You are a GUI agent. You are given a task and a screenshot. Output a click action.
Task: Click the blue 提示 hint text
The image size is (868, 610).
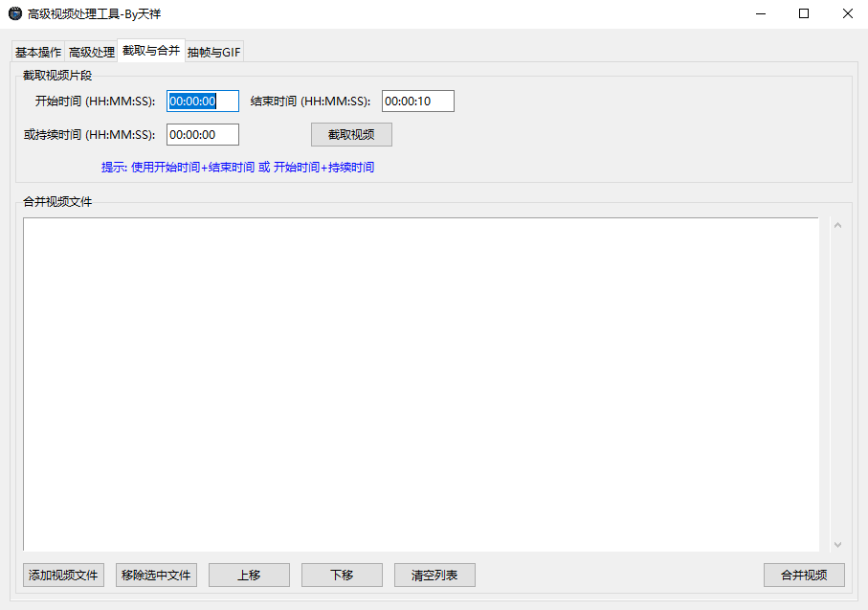pos(237,168)
